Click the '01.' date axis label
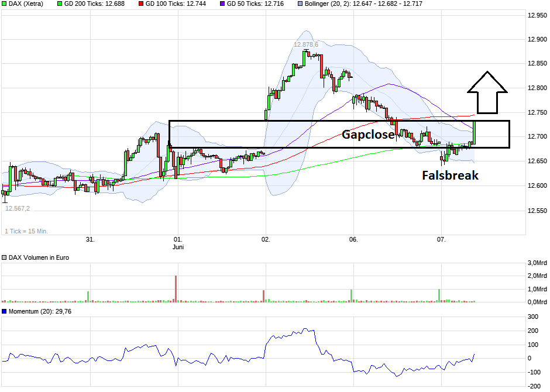The image size is (550, 392). click(178, 239)
